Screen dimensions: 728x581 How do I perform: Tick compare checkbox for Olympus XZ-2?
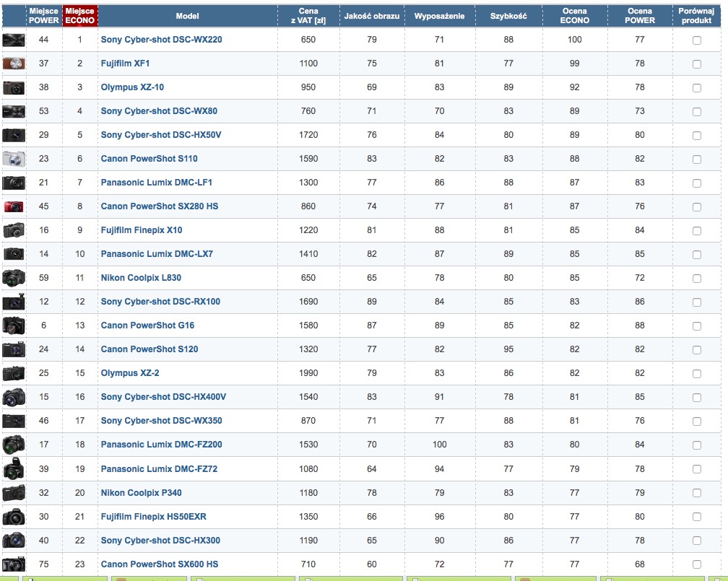tap(696, 374)
